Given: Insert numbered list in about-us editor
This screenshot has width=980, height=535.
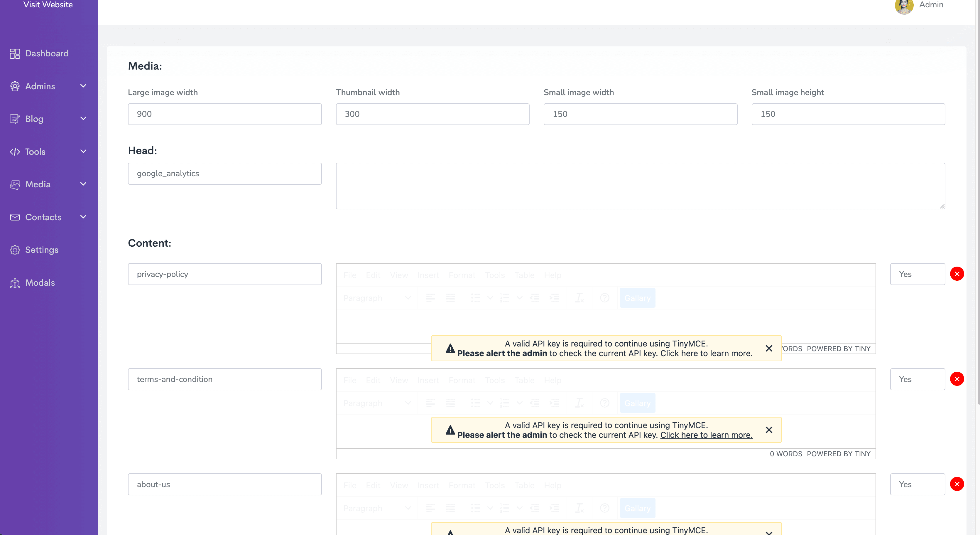Looking at the screenshot, I should (x=505, y=508).
